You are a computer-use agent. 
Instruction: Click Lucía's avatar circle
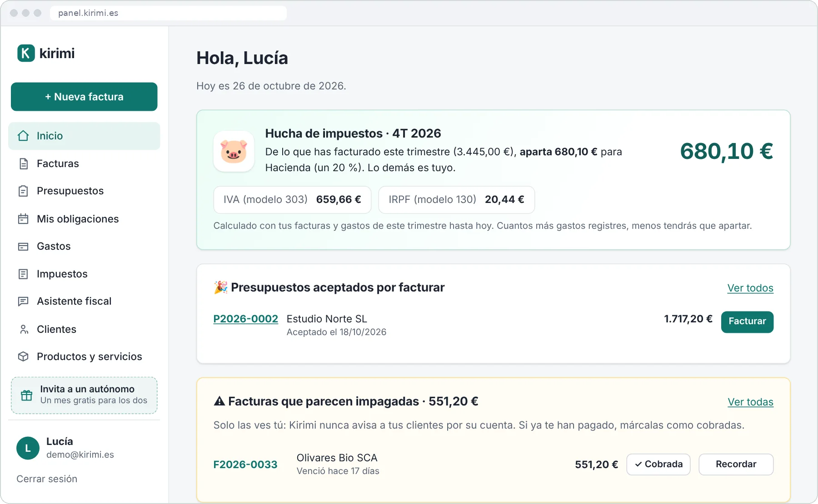pos(28,448)
